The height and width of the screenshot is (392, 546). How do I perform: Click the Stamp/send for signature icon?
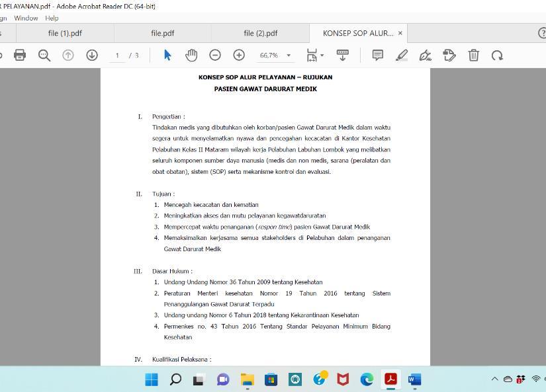(x=449, y=55)
